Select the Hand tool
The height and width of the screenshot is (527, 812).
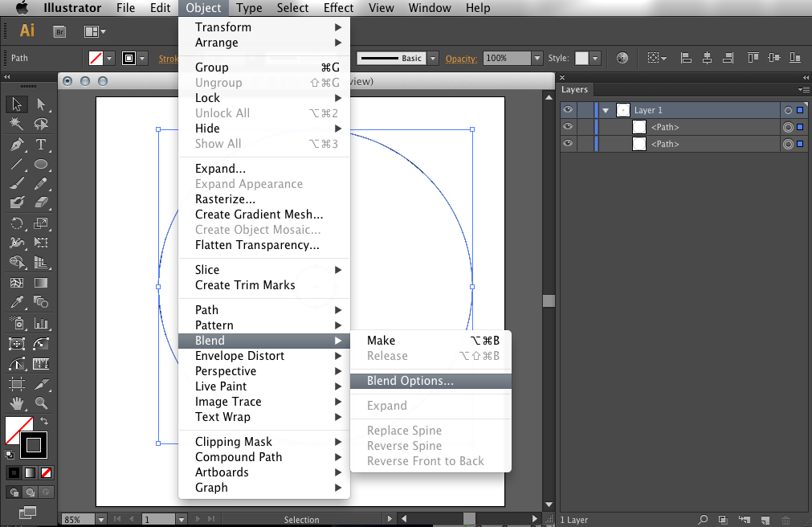click(x=17, y=403)
